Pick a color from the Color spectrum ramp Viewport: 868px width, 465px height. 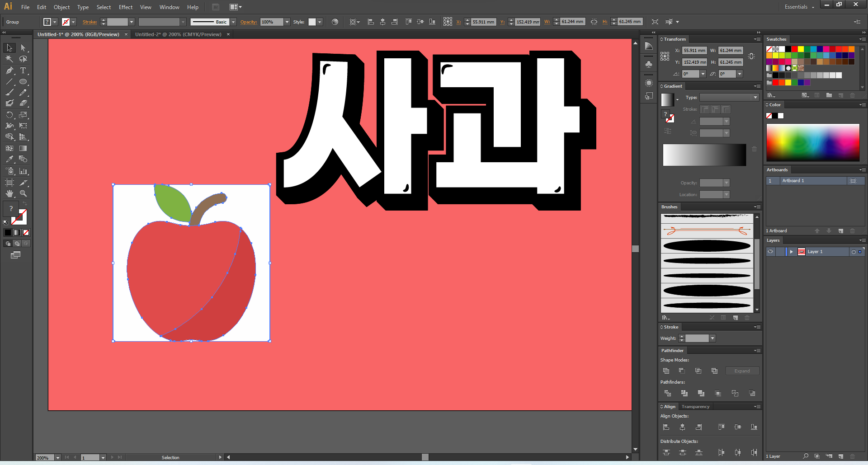[813, 142]
